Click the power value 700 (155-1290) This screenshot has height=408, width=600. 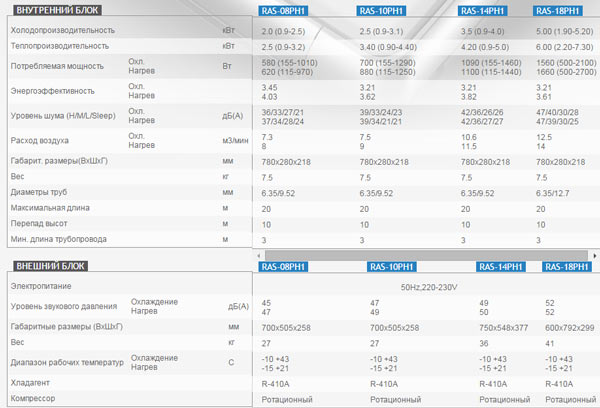pyautogui.click(x=388, y=63)
